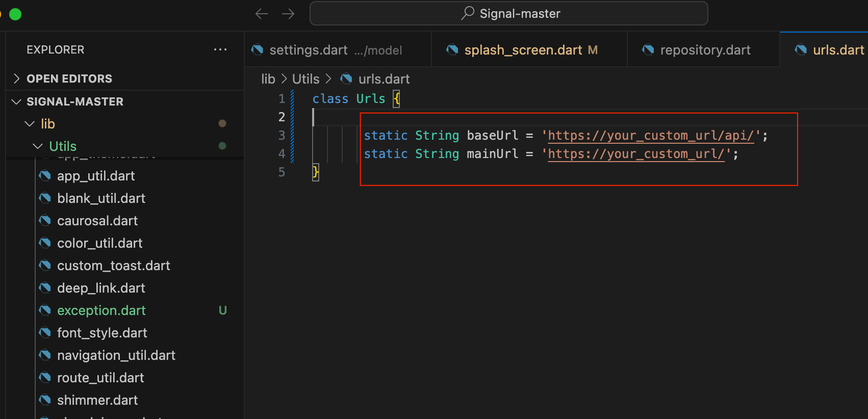Click the back navigation arrow

[x=262, y=14]
